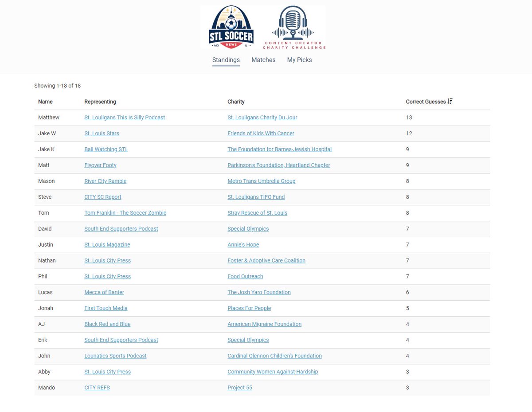Open Parkinson's Foundation, Heartland Chapter link
Image resolution: width=532 pixels, height=412 pixels.
279,165
